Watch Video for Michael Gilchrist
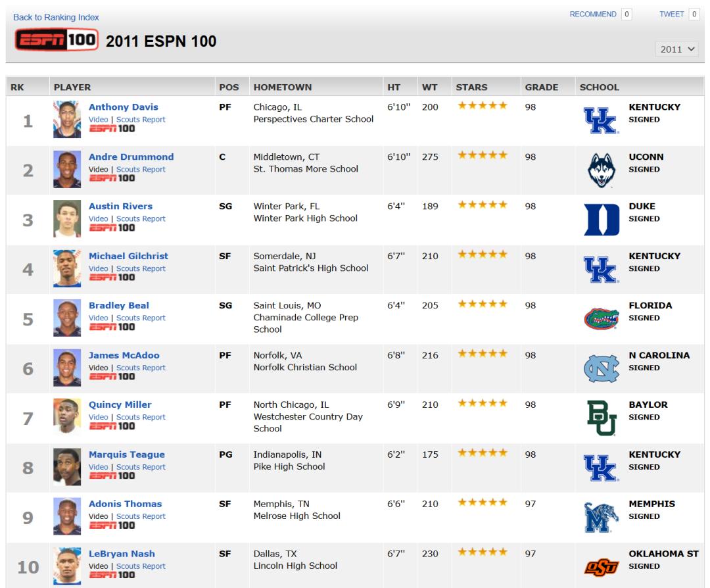 click(99, 268)
